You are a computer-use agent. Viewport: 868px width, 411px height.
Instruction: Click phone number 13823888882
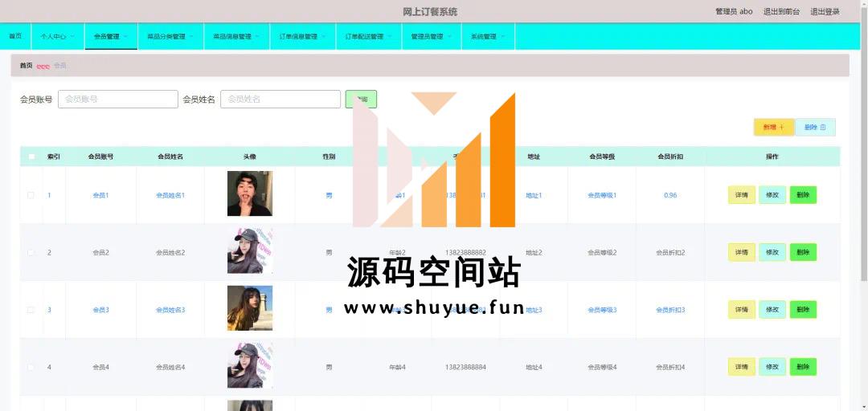[465, 252]
